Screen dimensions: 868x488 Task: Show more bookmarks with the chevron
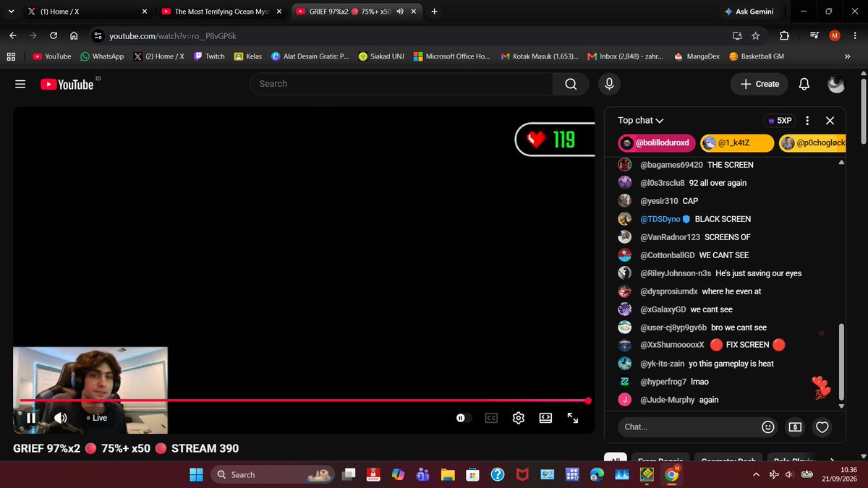coord(847,56)
